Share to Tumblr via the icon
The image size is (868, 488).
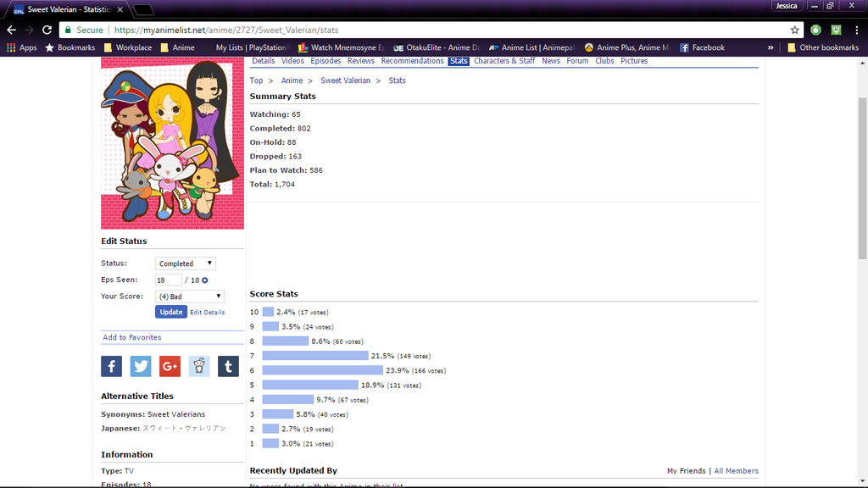pos(227,366)
